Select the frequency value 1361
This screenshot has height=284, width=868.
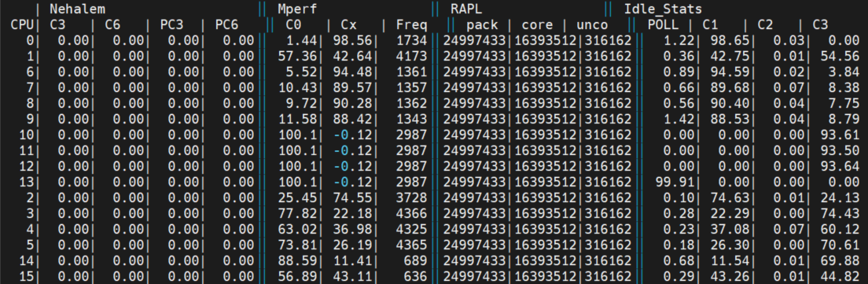pos(411,72)
